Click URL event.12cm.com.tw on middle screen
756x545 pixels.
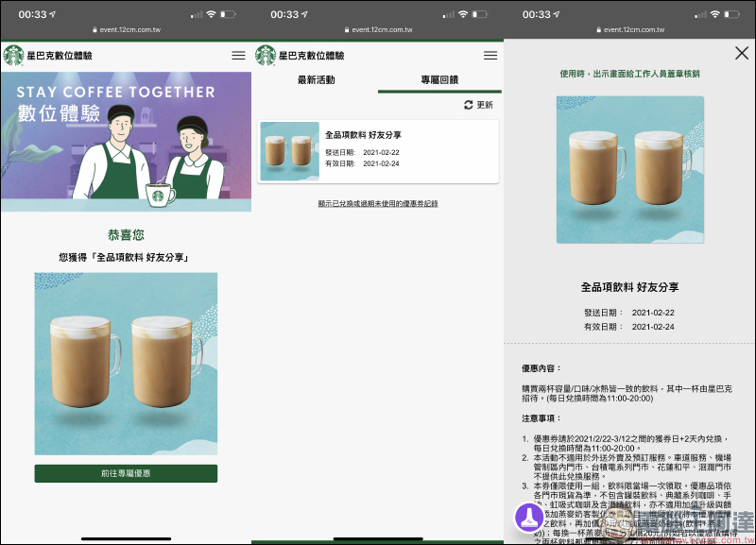point(382,29)
